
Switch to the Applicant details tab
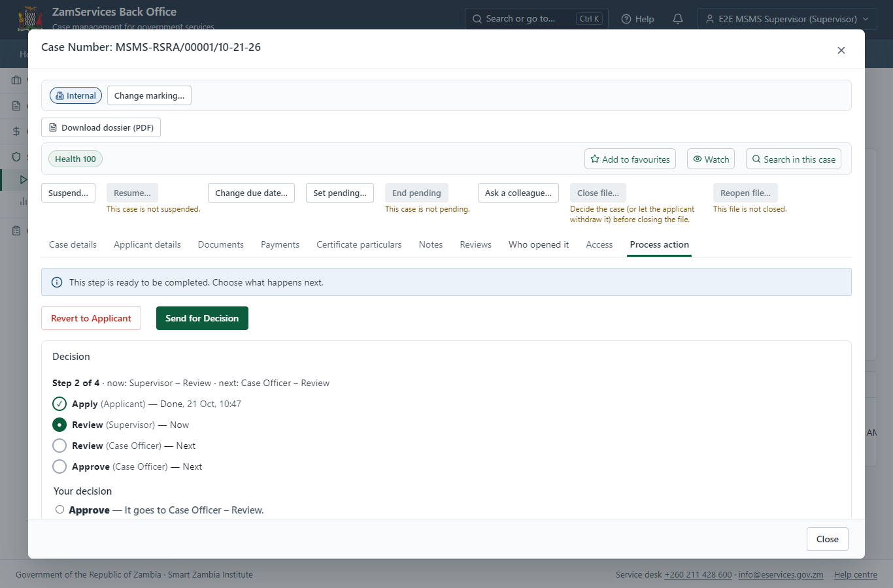(147, 244)
